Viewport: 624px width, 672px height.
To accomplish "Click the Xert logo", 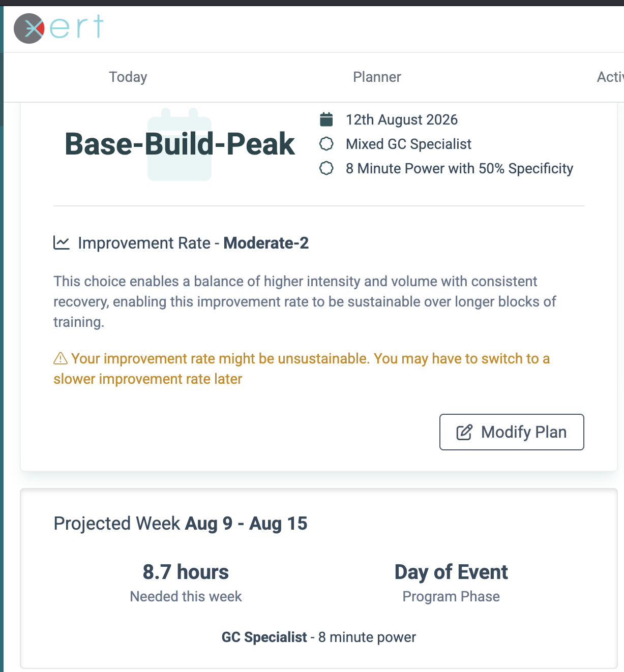I will pos(58,27).
